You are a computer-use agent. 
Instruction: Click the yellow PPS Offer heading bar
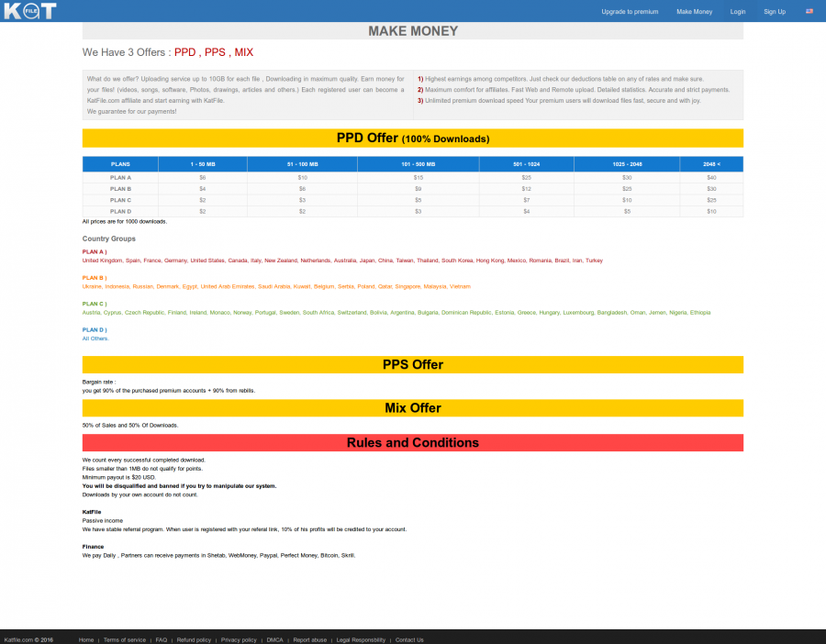coord(412,364)
